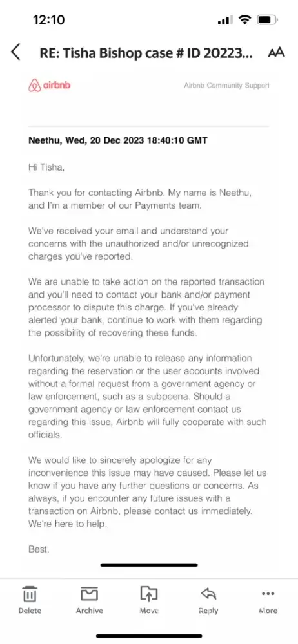Tap the home indicator bar at bottom
The width and height of the screenshot is (298, 644).
tap(149, 636)
